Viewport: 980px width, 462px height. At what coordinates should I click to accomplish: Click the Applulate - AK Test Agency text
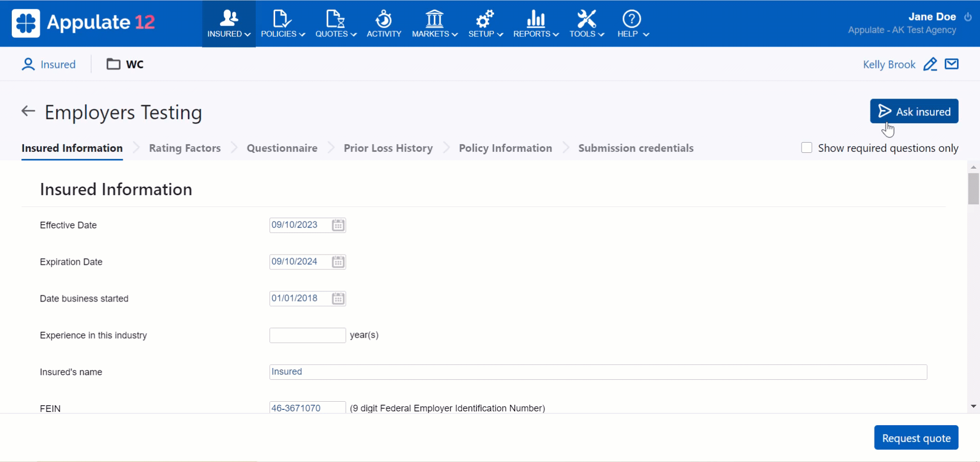click(x=902, y=30)
